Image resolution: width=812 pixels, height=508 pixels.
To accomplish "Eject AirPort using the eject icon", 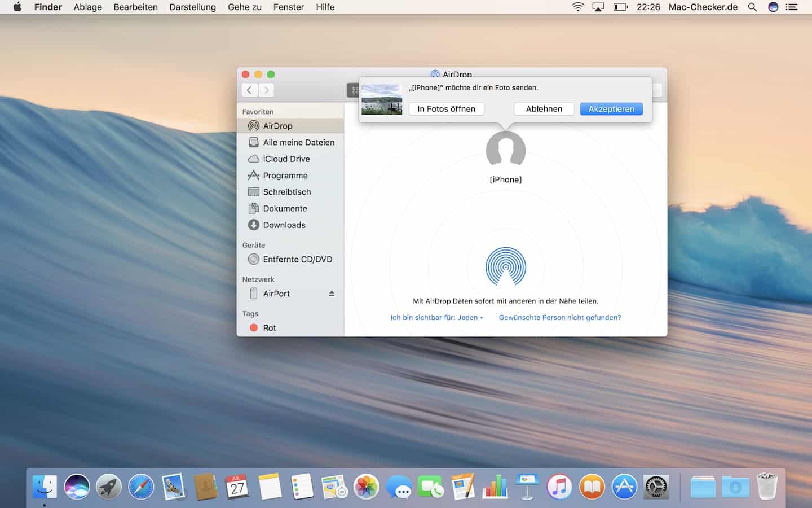I will 332,294.
